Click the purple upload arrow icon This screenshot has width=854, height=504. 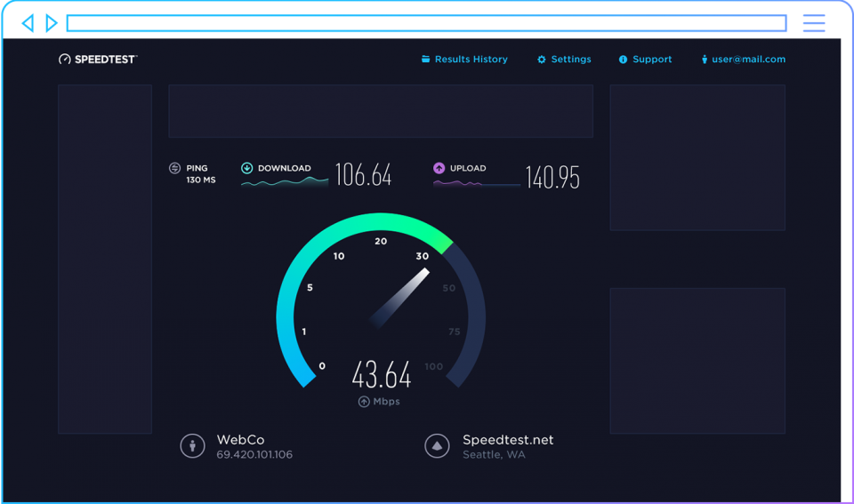coord(439,168)
